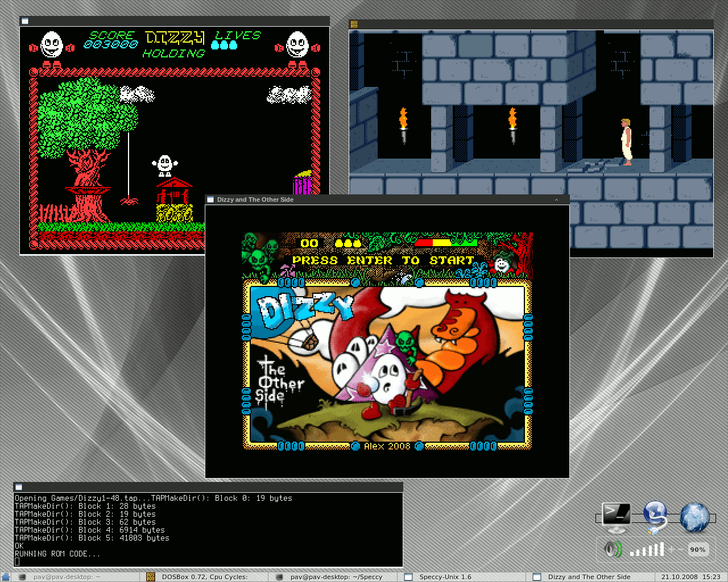The image size is (728, 582).
Task: Open window menu icon of Dizzy and The Other Side
Action: [210, 199]
